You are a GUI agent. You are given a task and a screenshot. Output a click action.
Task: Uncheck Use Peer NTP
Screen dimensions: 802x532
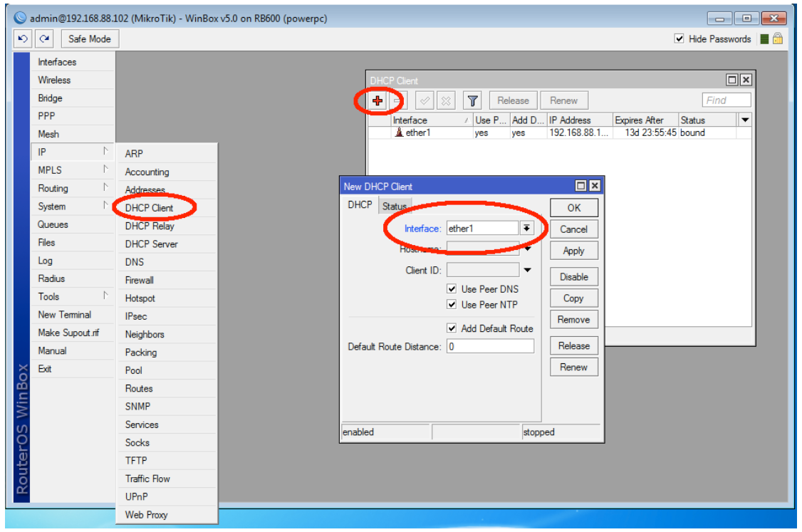452,305
